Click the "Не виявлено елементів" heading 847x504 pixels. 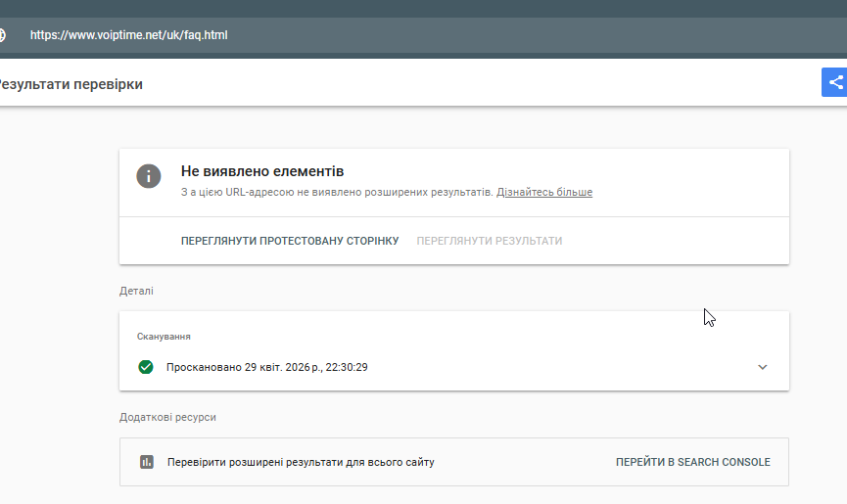[262, 171]
